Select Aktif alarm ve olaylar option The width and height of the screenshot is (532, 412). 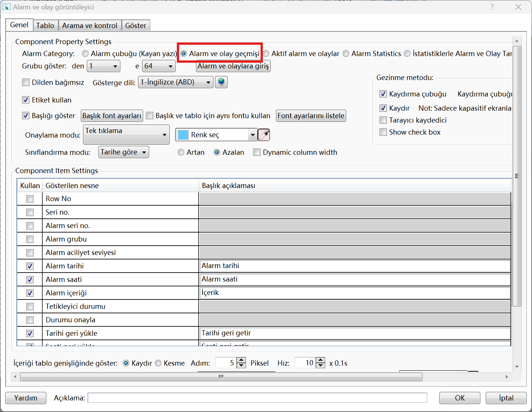[266, 54]
